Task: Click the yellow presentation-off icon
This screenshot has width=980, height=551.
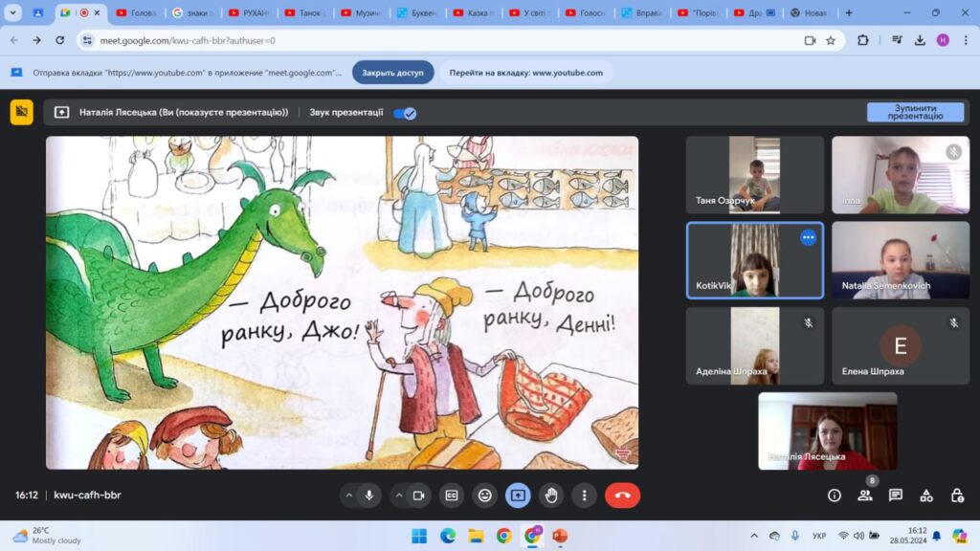Action: 22,113
